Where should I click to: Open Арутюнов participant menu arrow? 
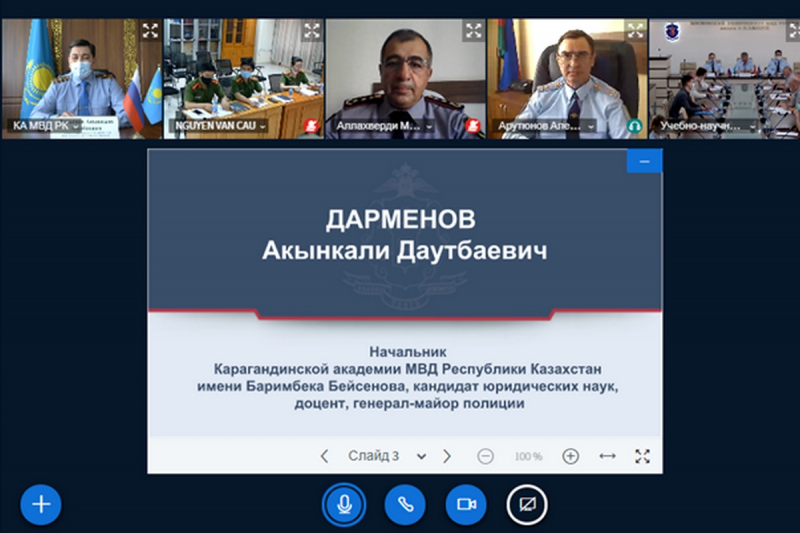(x=591, y=126)
